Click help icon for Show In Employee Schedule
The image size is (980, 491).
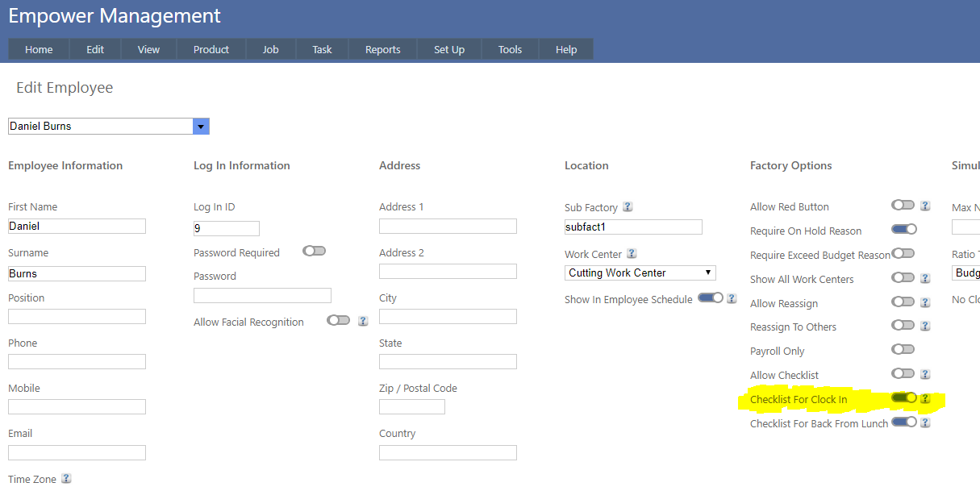(x=732, y=298)
